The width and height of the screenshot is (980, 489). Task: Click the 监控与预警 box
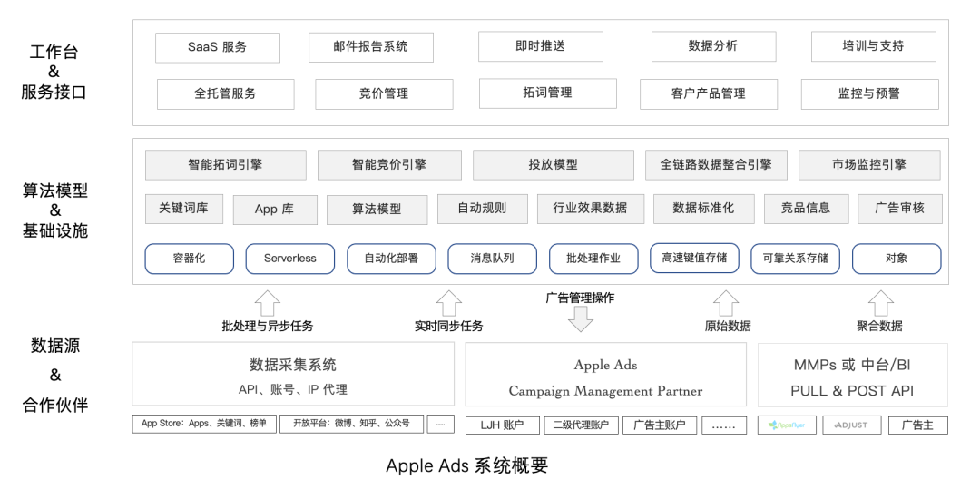coord(870,94)
